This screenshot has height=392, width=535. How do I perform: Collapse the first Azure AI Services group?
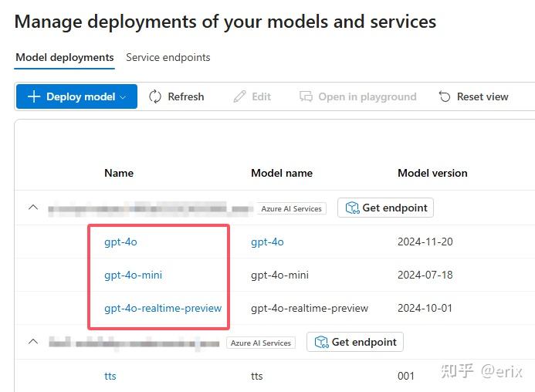(x=33, y=208)
